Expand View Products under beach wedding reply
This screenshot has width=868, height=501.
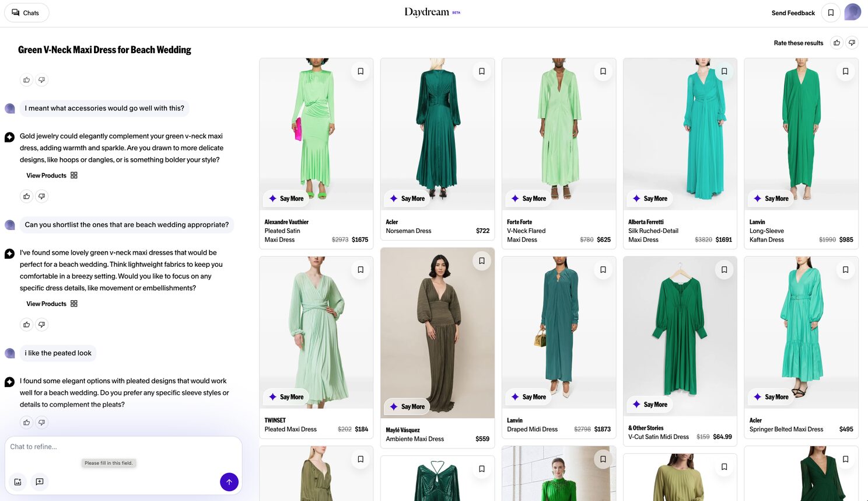click(x=52, y=304)
